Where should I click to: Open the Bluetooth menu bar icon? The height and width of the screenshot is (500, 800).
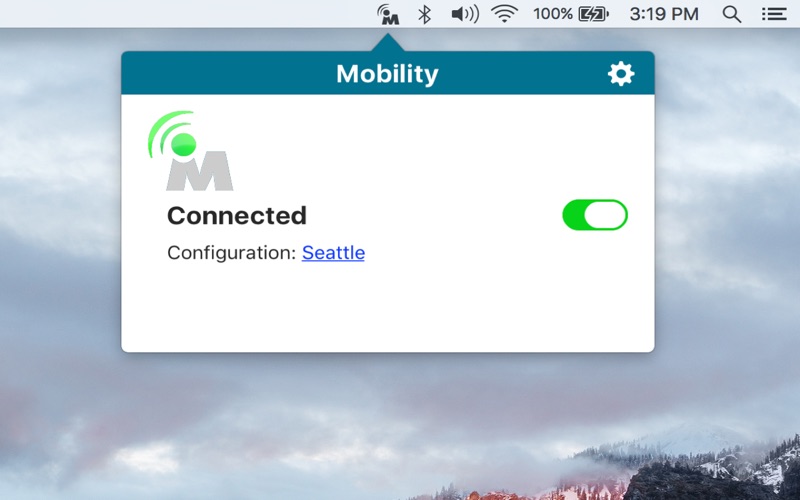[x=424, y=14]
